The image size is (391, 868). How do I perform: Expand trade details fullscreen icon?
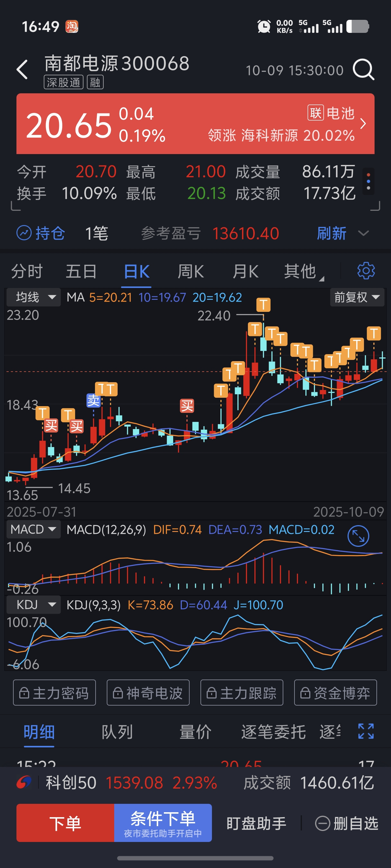366,731
